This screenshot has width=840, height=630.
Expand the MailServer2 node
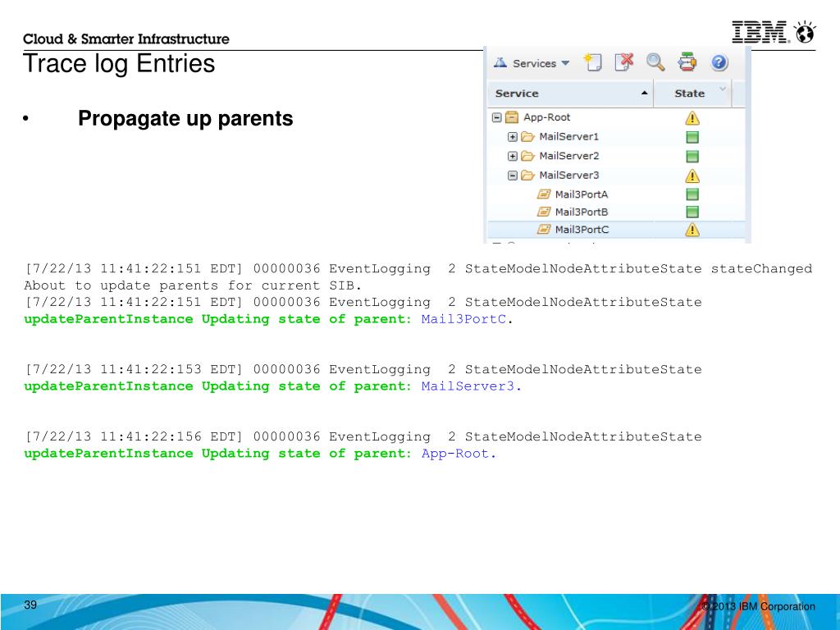coord(512,156)
